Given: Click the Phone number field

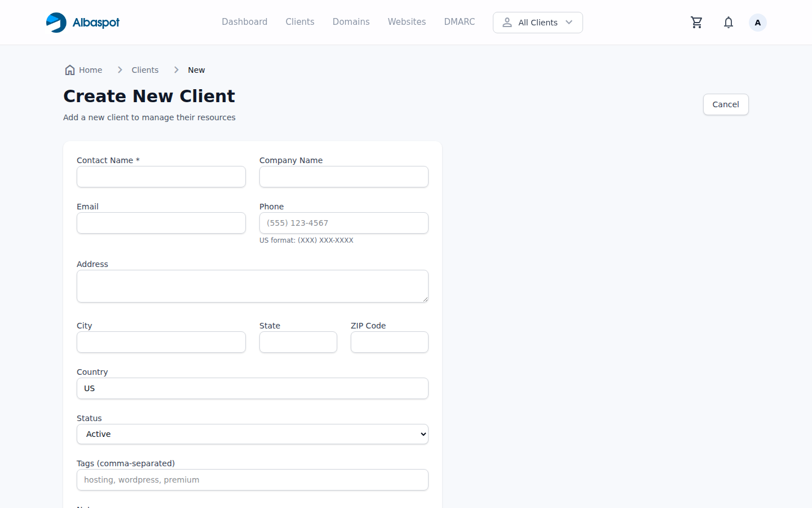Looking at the screenshot, I should pos(343,223).
